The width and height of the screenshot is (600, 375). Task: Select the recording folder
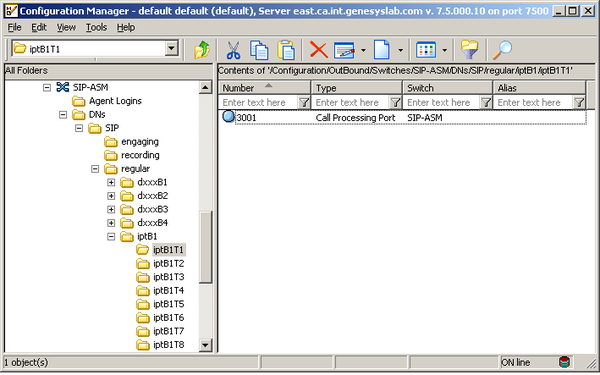pyautogui.click(x=140, y=155)
